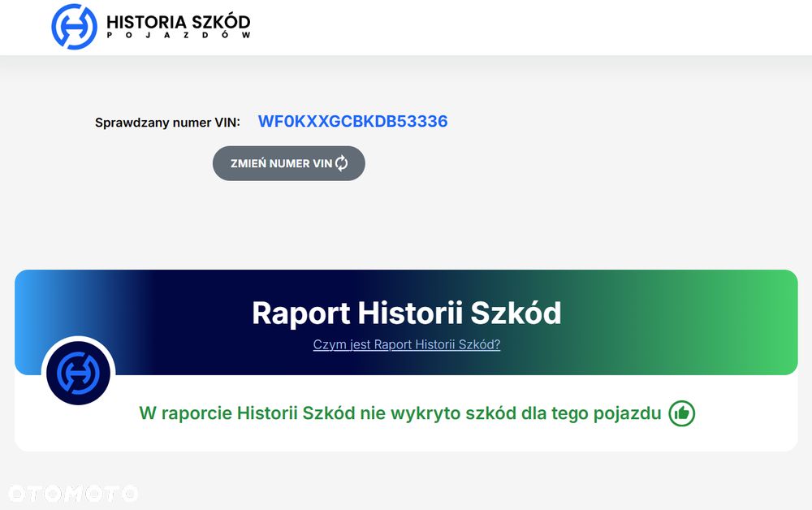Image resolution: width=812 pixels, height=510 pixels.
Task: Click the round dark-blue report badge logo
Action: pos(78,373)
